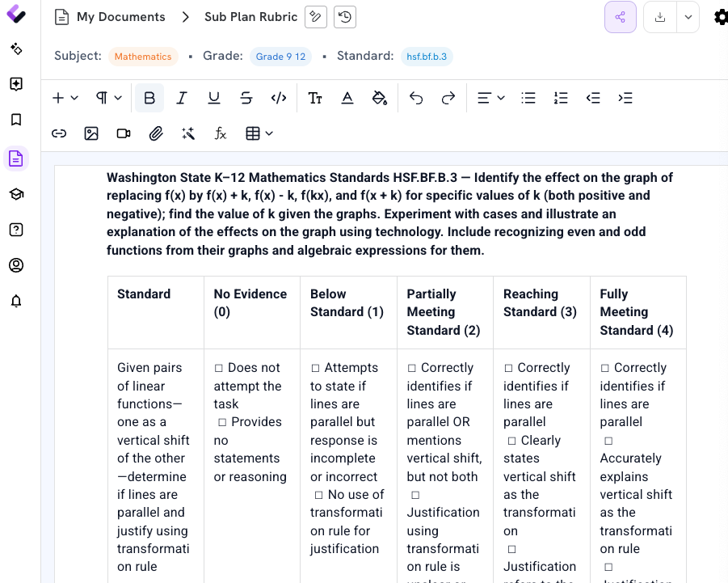This screenshot has width=728, height=583.
Task: Click the increase indent icon
Action: coord(625,98)
